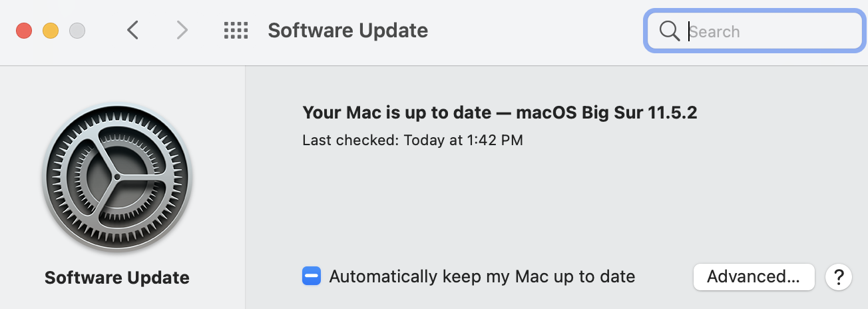The width and height of the screenshot is (868, 309).
Task: Minimize window with the yellow button
Action: pos(51,31)
